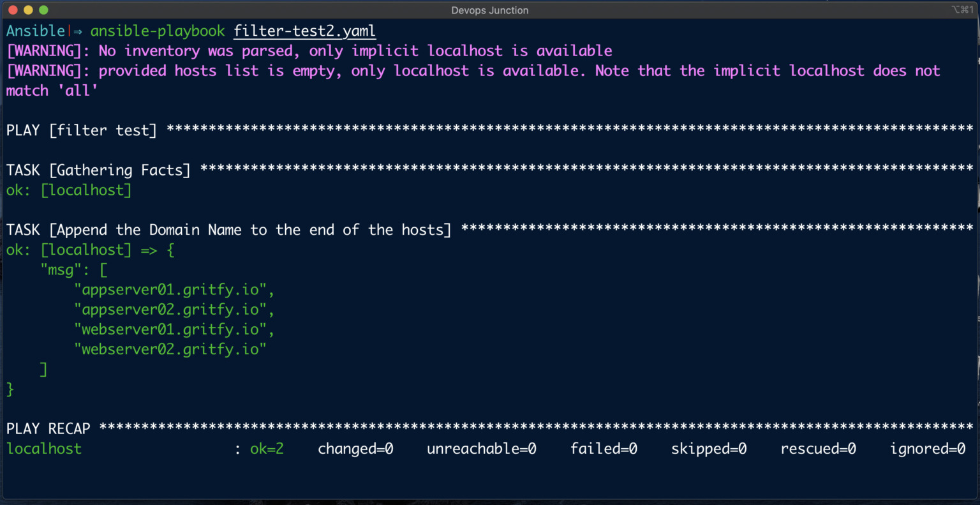
Task: Select the green ok: [localhost] result line
Action: click(68, 190)
